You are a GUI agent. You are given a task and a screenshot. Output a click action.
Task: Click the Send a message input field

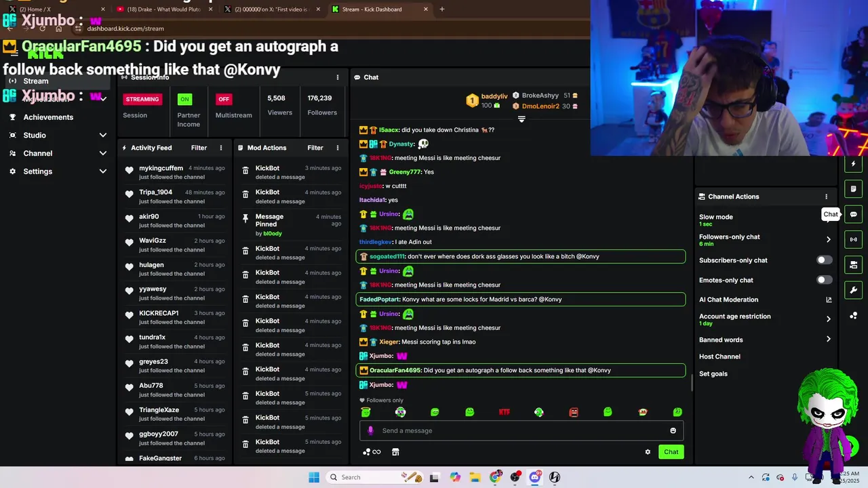click(x=521, y=430)
